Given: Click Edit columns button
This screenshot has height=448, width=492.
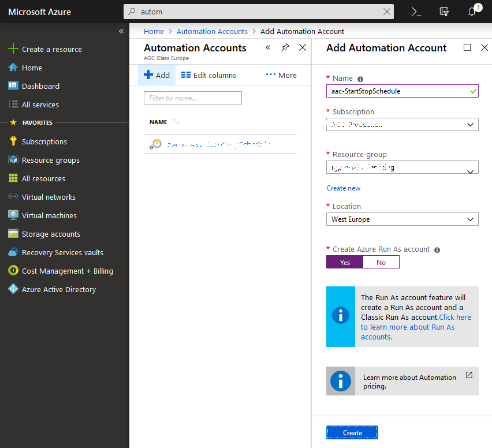Looking at the screenshot, I should coord(208,75).
